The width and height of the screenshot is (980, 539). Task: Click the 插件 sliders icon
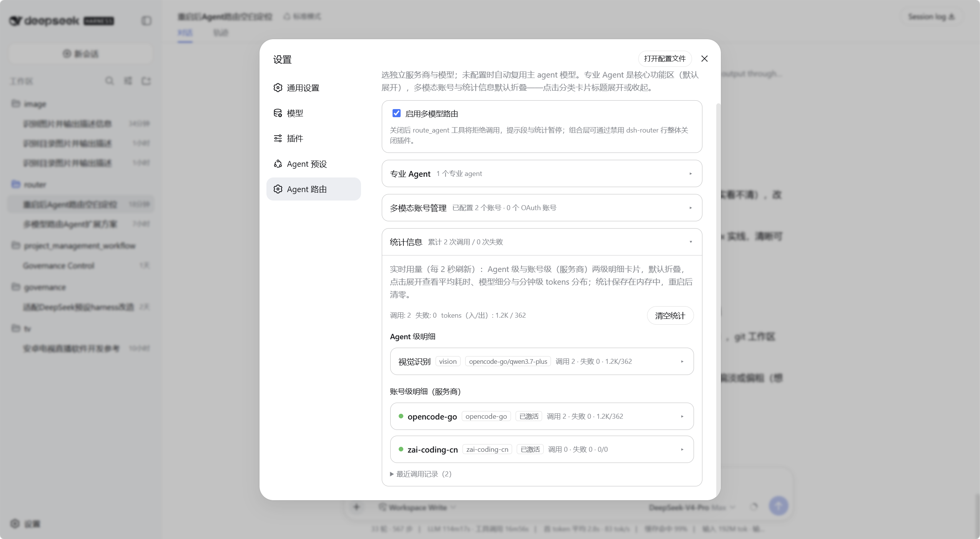(278, 138)
